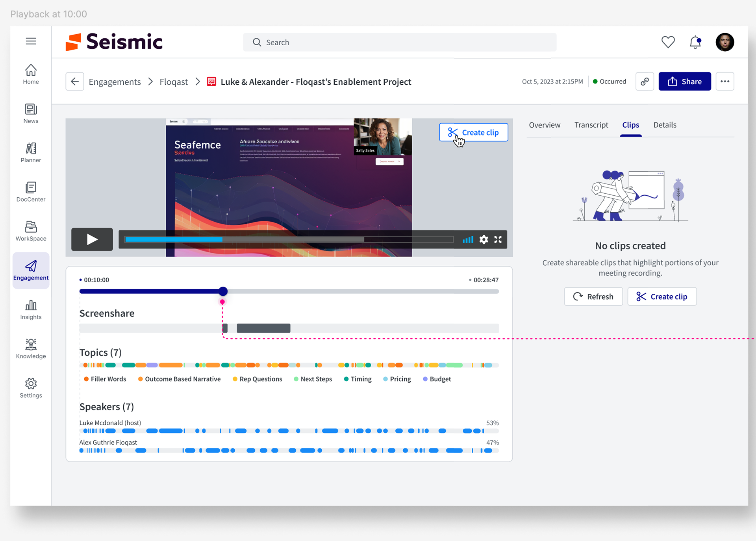The height and width of the screenshot is (541, 756).
Task: Click Create clip over the video
Action: [x=473, y=132]
